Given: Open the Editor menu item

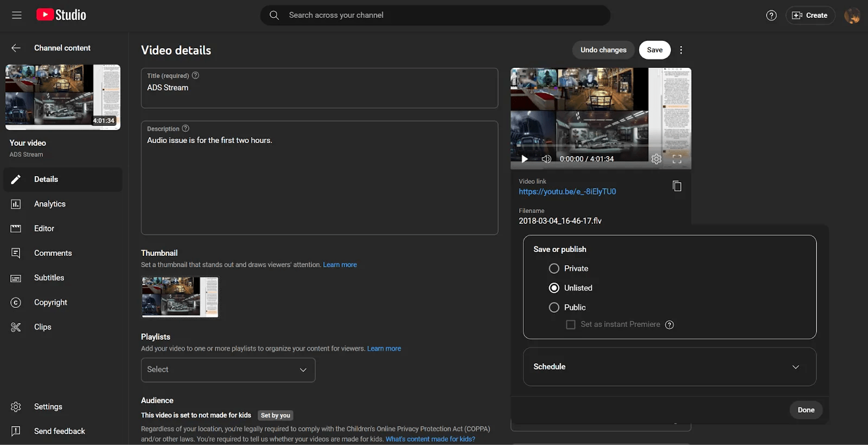Looking at the screenshot, I should click(x=63, y=229).
